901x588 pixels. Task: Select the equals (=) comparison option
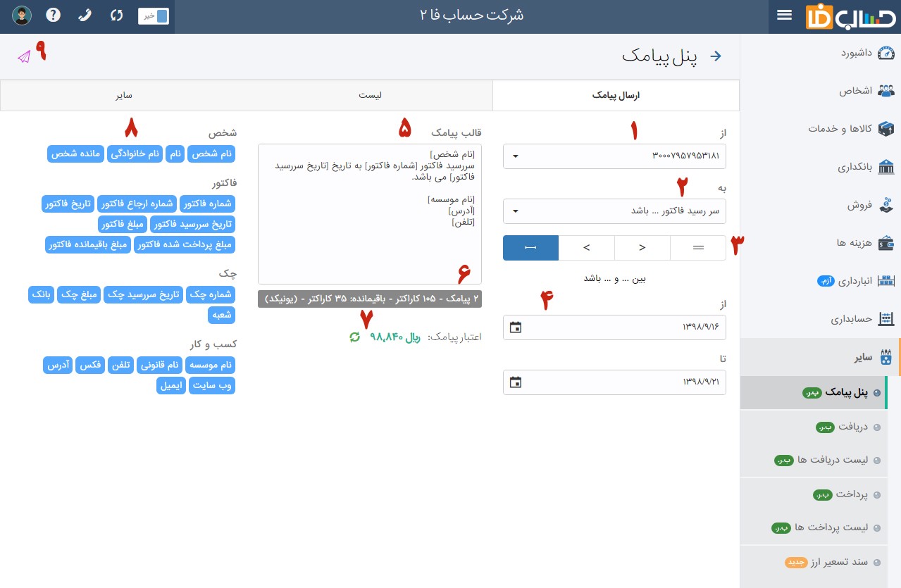tap(698, 248)
